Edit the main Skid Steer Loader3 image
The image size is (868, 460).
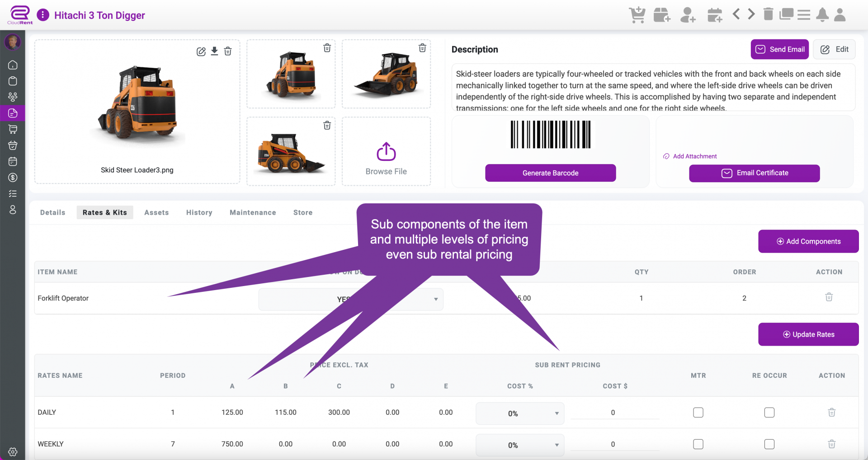(x=201, y=52)
